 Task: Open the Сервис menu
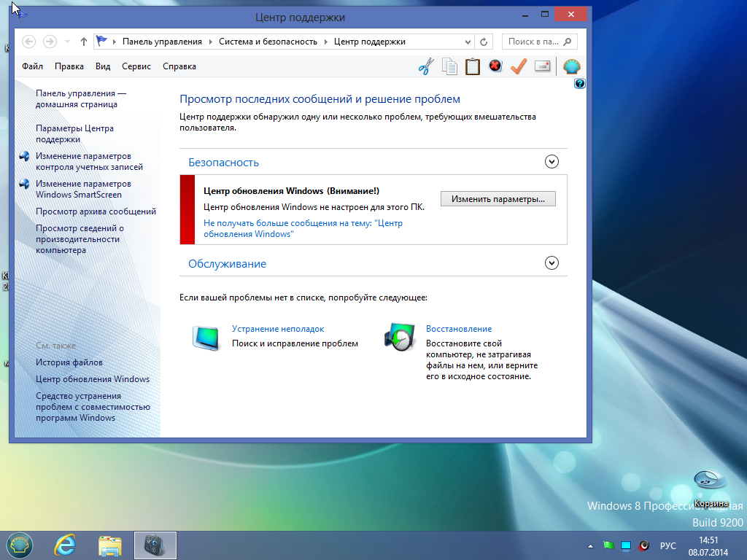point(136,66)
